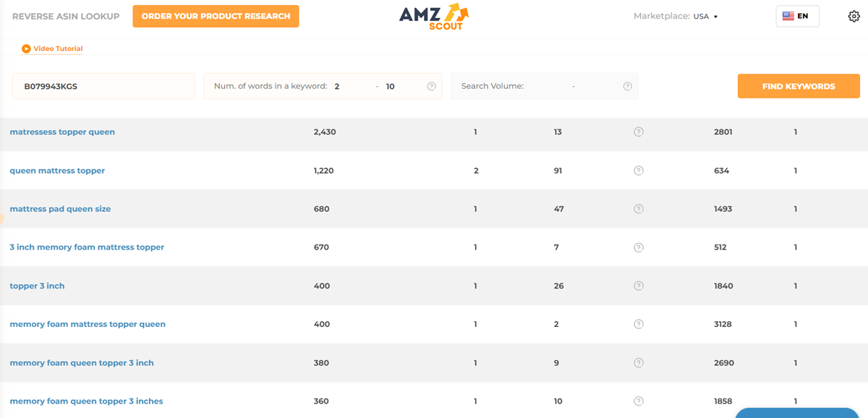Image resolution: width=868 pixels, height=418 pixels.
Task: Open the EN language selector
Action: pyautogui.click(x=797, y=16)
